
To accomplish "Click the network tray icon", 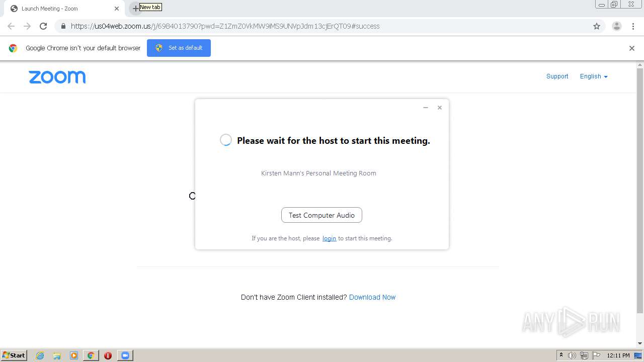I will coord(584,355).
